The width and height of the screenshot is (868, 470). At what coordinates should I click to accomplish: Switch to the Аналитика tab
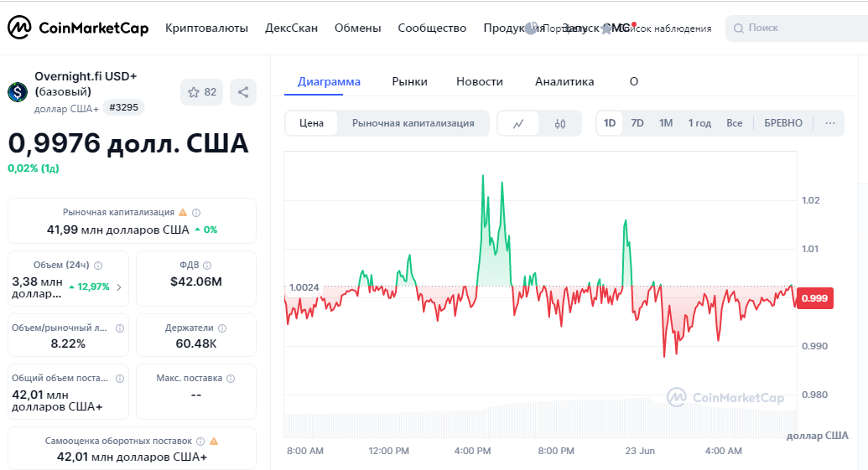pos(564,82)
